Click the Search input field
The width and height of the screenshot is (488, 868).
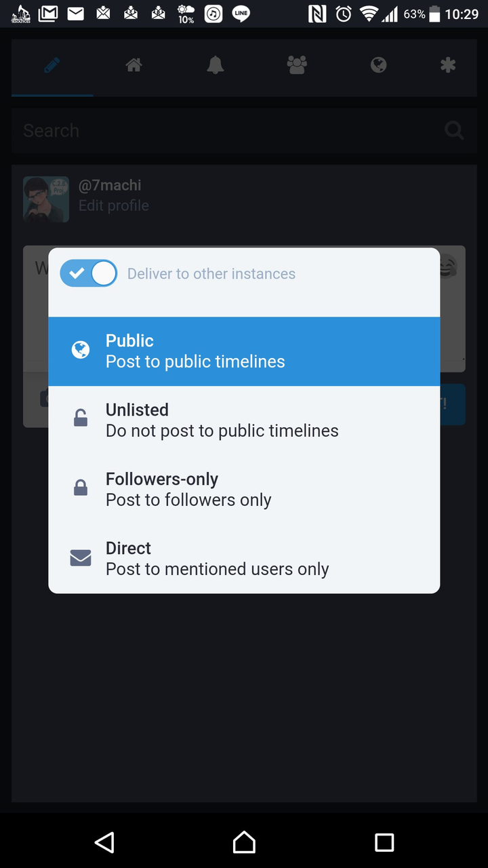click(224, 131)
